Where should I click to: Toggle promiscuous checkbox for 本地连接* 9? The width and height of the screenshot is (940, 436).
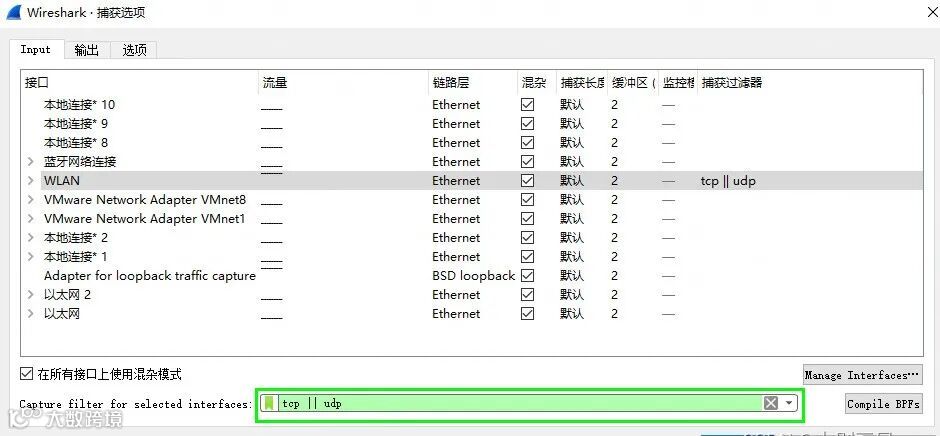tap(528, 124)
